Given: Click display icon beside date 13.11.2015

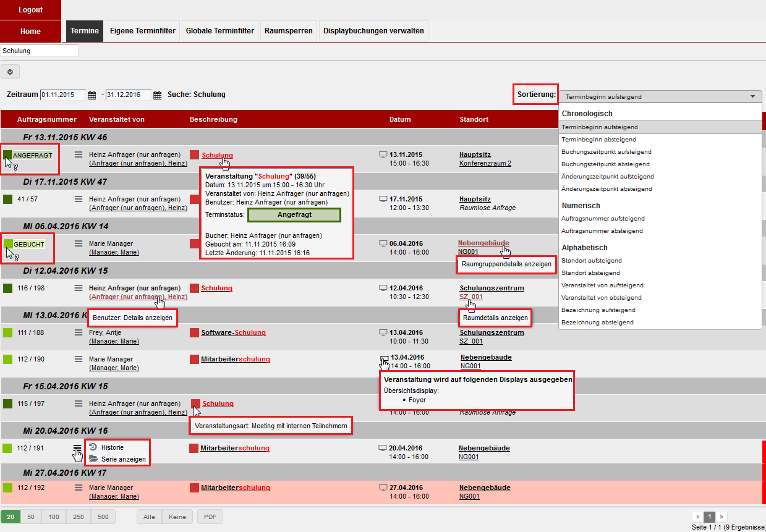Looking at the screenshot, I should (x=383, y=154).
